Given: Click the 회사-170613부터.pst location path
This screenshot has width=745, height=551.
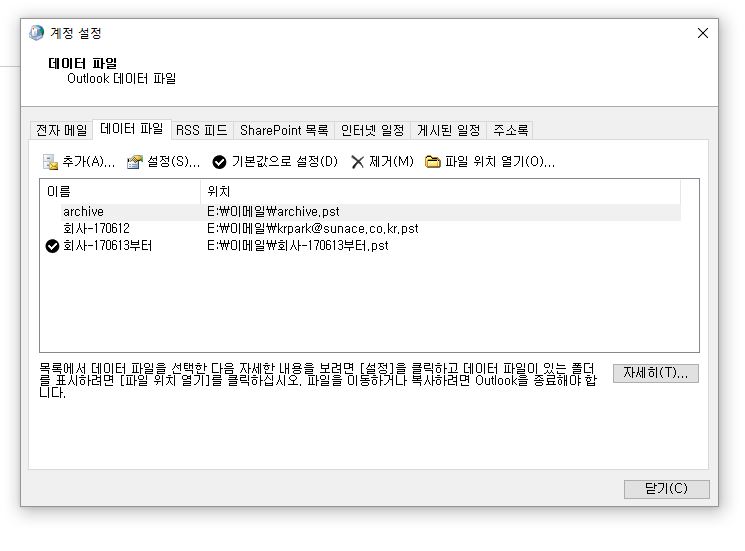Looking at the screenshot, I should coord(297,246).
